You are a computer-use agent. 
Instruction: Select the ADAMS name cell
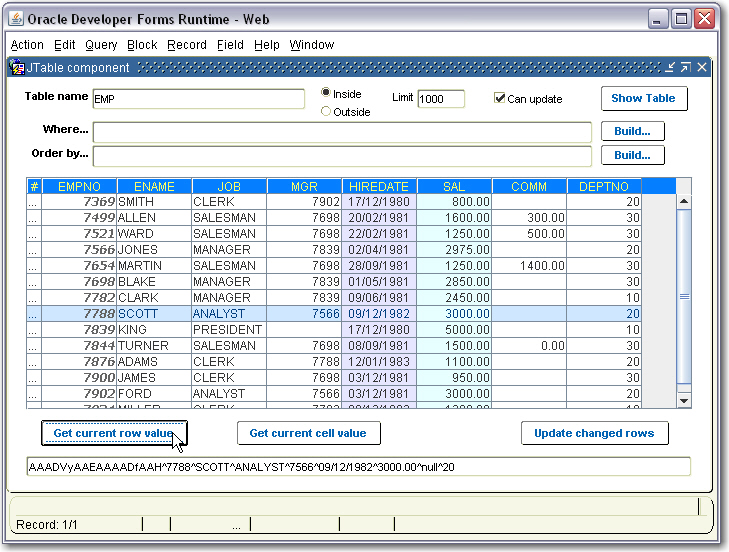click(154, 361)
